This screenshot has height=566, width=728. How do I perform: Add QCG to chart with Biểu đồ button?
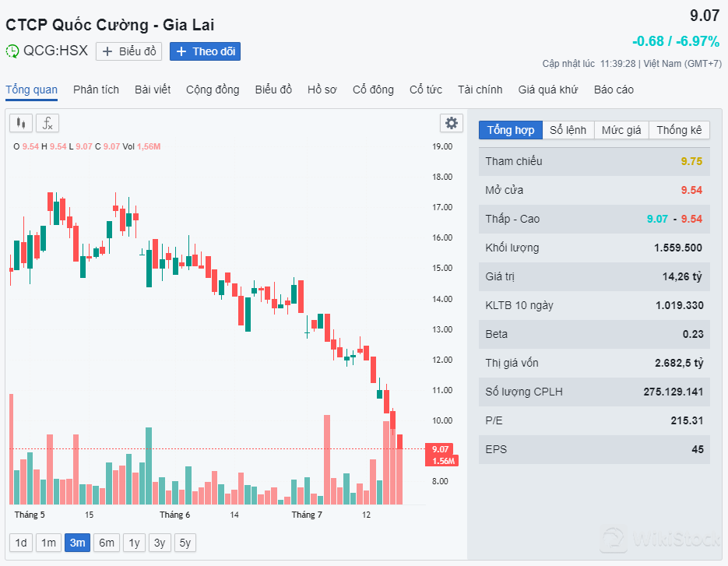[129, 51]
